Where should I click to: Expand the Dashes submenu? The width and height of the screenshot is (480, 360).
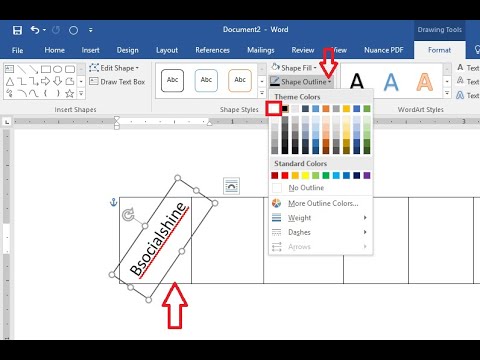321,232
